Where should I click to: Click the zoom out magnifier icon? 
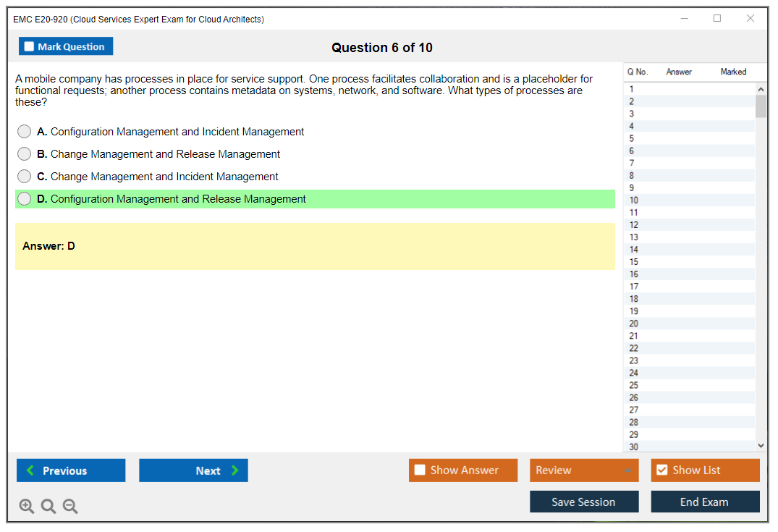click(70, 507)
